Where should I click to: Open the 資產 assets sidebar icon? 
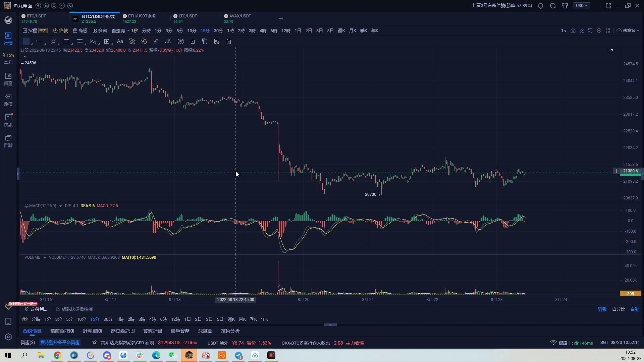point(8,79)
